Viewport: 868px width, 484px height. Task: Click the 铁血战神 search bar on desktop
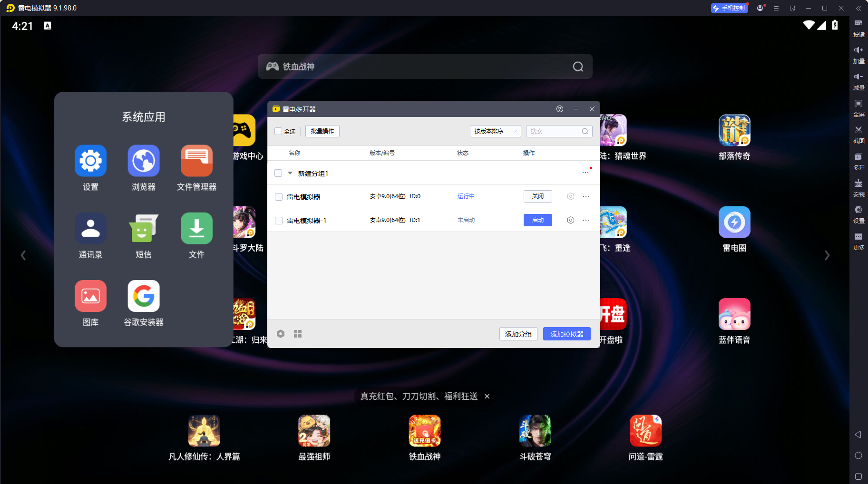pos(425,67)
